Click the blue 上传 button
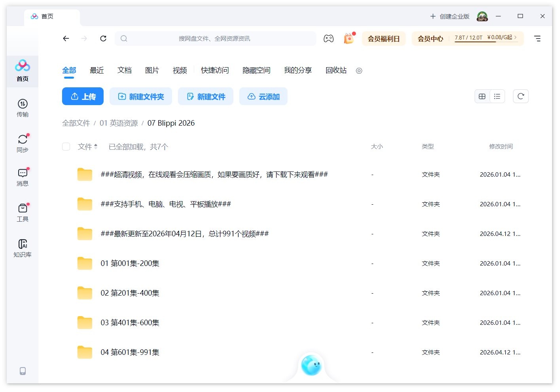The height and width of the screenshot is (392, 560). click(x=83, y=96)
